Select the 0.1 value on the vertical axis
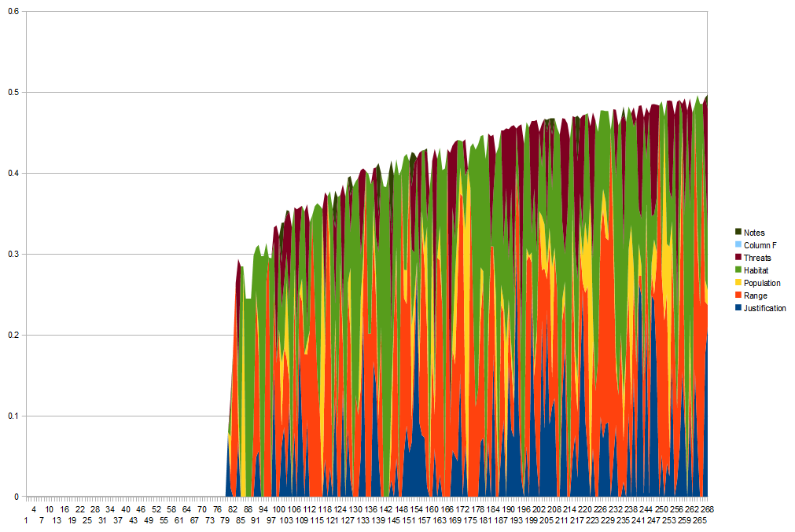Image resolution: width=795 pixels, height=532 pixels. point(13,416)
